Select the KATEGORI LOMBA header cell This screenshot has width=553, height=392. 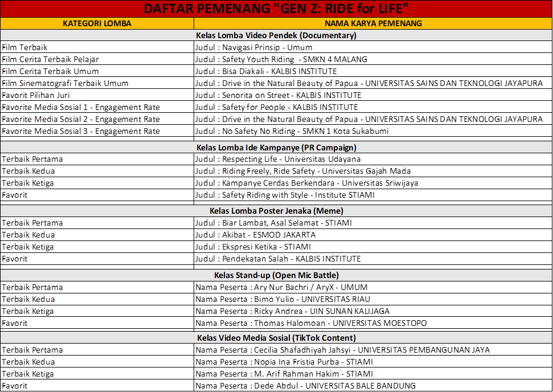pyautogui.click(x=97, y=23)
